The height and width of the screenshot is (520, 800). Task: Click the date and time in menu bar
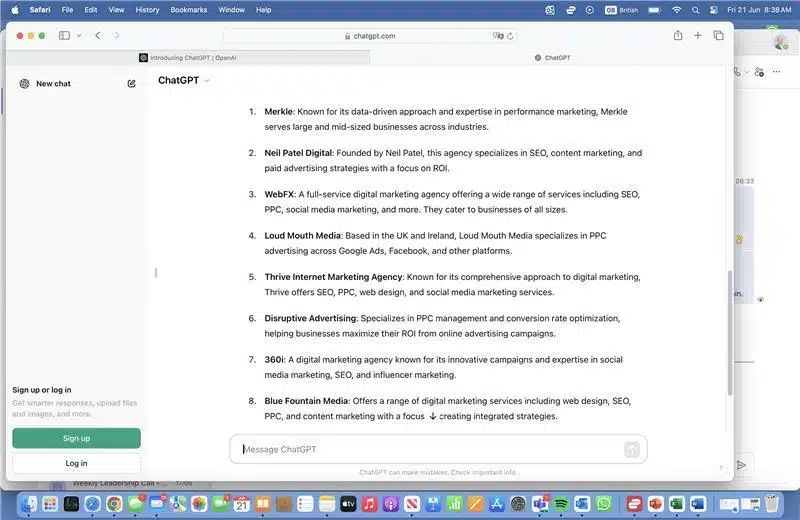pos(759,10)
